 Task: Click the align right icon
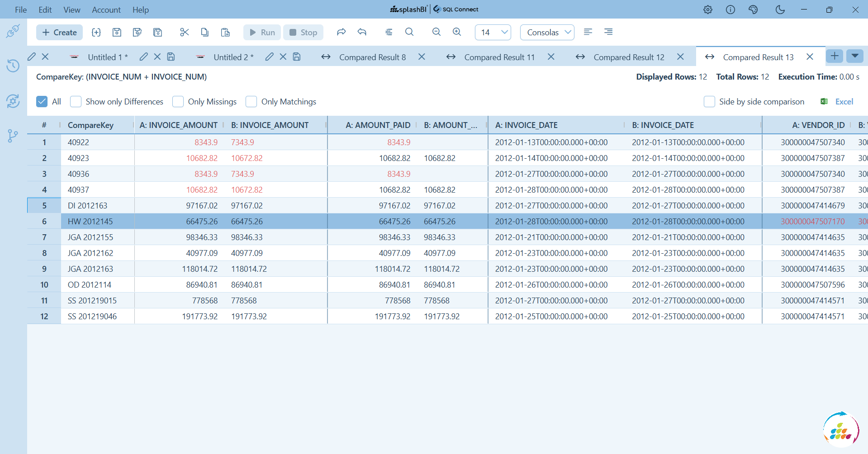pyautogui.click(x=608, y=32)
